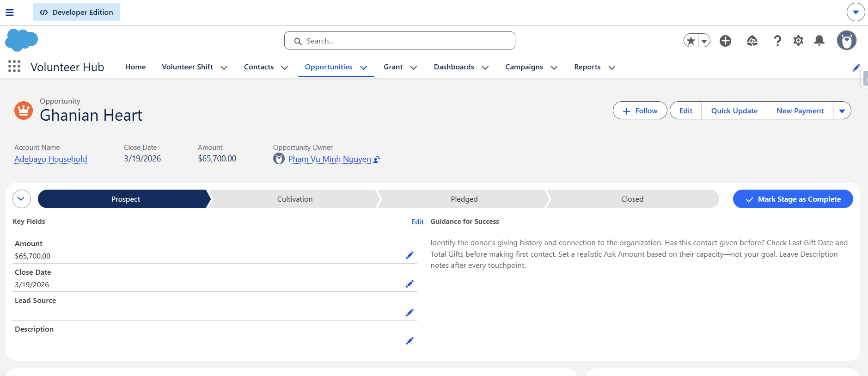The width and height of the screenshot is (868, 376).
Task: Click the Volunteer Hub app name
Action: [x=67, y=67]
